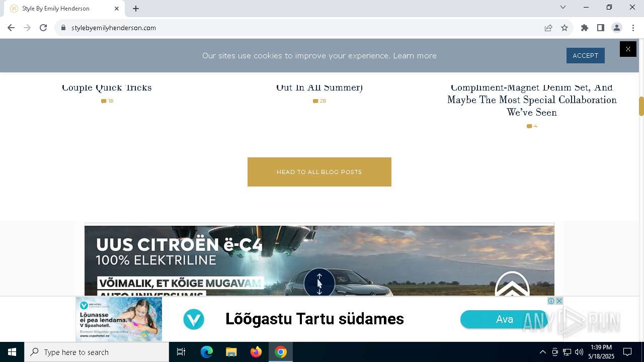The width and height of the screenshot is (644, 362).
Task: Share this page using the share icon
Action: 548,28
